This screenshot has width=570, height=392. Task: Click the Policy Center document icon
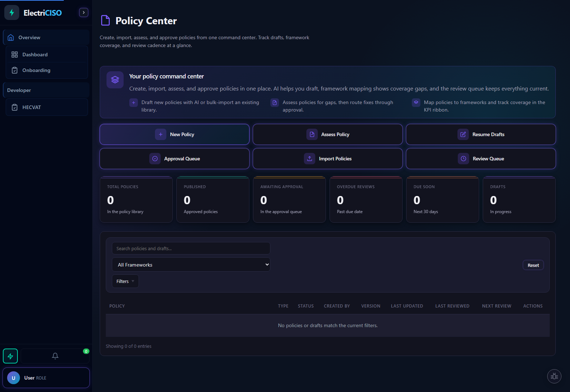[105, 20]
